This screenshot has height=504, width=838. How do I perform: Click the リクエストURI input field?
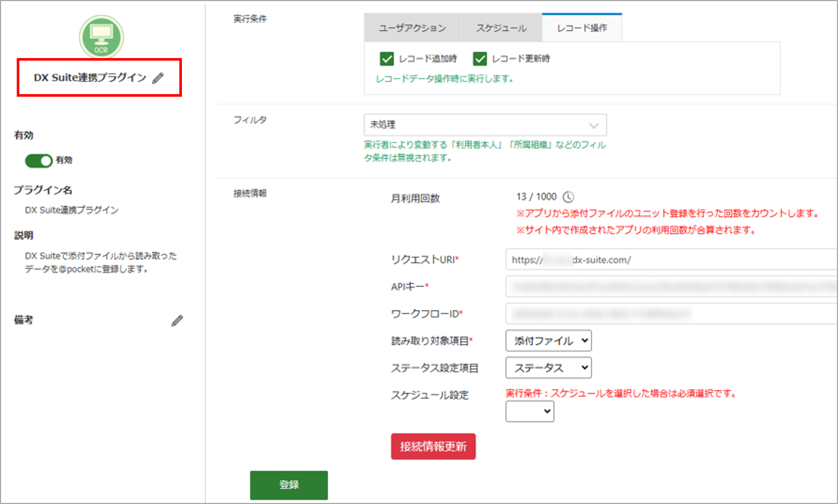672,260
